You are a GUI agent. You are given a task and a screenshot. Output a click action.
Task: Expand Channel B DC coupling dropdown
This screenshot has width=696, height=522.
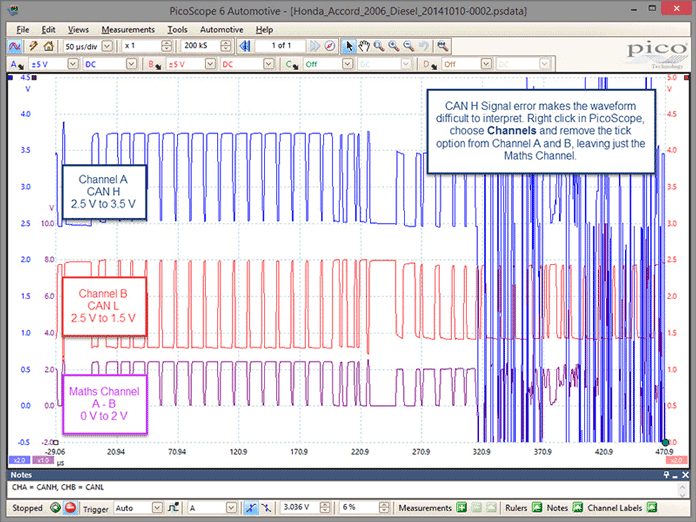pos(269,64)
